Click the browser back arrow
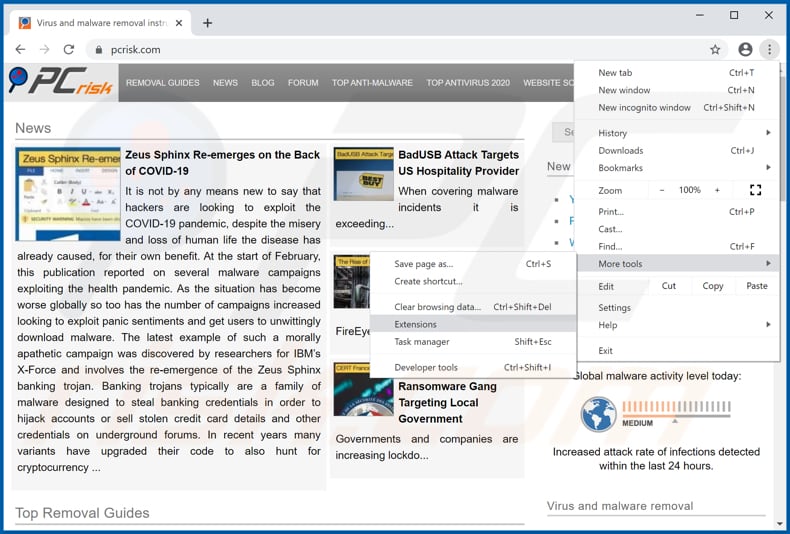 [x=20, y=49]
